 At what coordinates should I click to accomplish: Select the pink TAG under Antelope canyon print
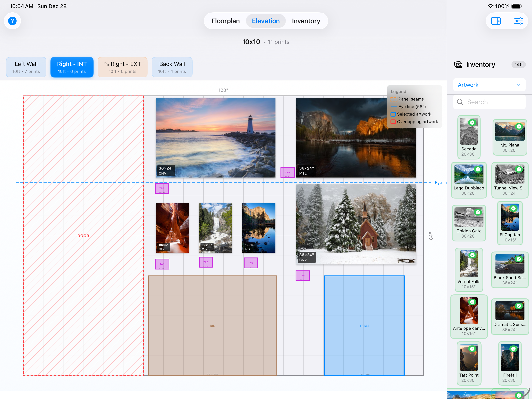[162, 264]
